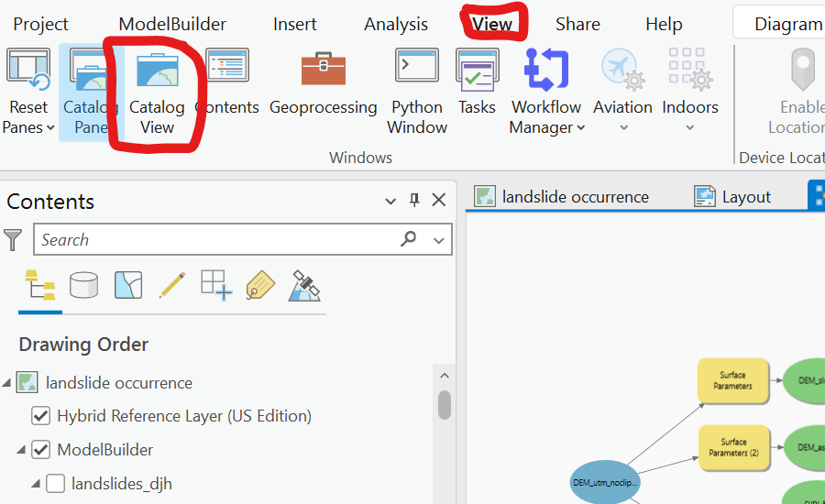This screenshot has height=504, width=825.
Task: Select the first Surface Parameters tool
Action: [733, 380]
